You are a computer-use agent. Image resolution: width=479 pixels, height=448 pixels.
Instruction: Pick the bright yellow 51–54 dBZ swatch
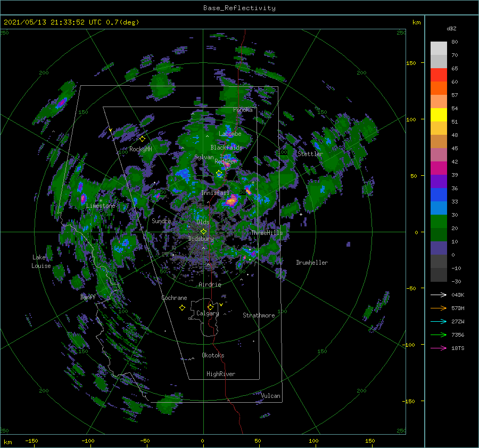[439, 115]
